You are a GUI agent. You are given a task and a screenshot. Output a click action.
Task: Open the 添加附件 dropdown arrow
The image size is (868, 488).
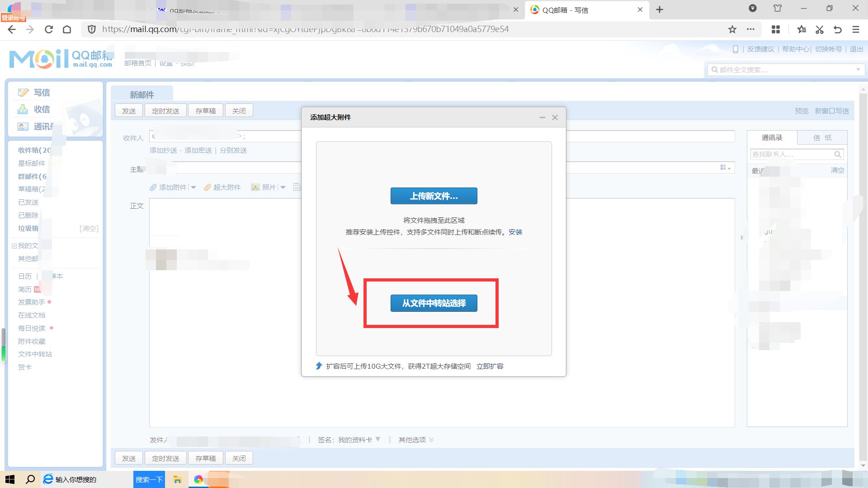click(x=194, y=187)
